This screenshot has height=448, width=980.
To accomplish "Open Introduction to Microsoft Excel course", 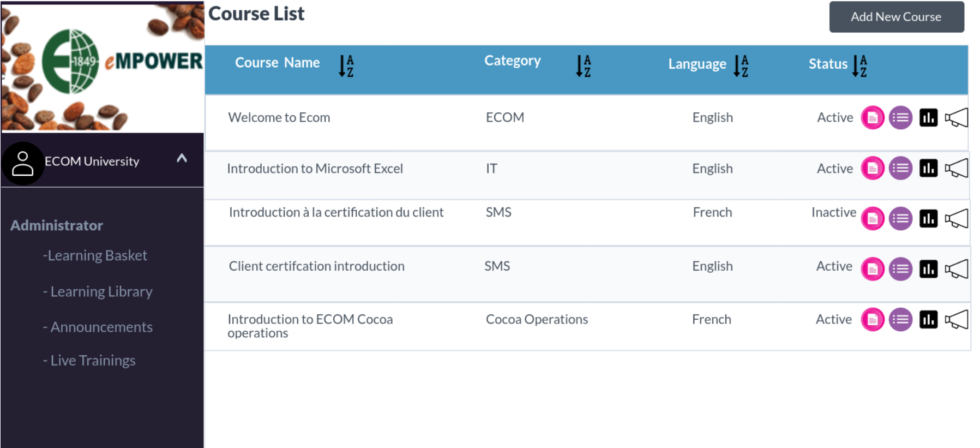I will coord(315,169).
